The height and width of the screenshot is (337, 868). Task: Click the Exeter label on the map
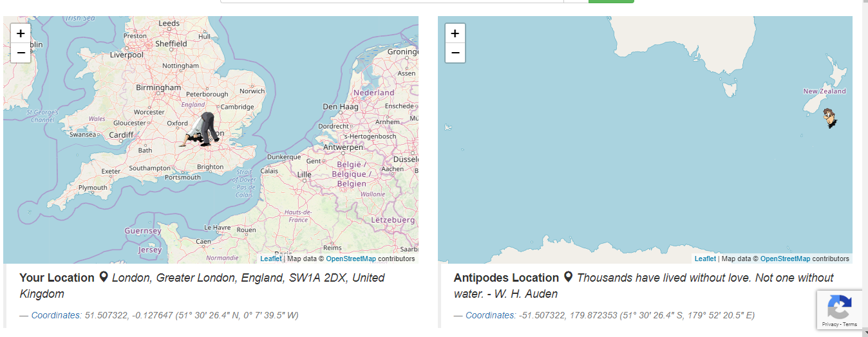111,171
